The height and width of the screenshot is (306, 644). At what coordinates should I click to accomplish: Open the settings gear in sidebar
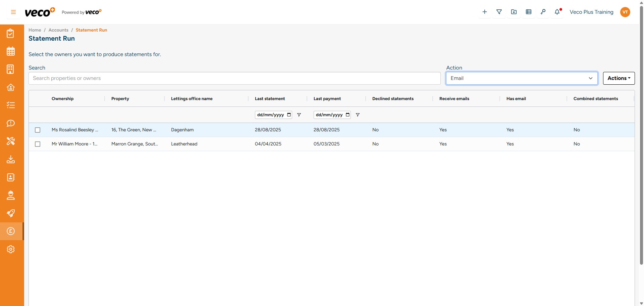coord(11,249)
